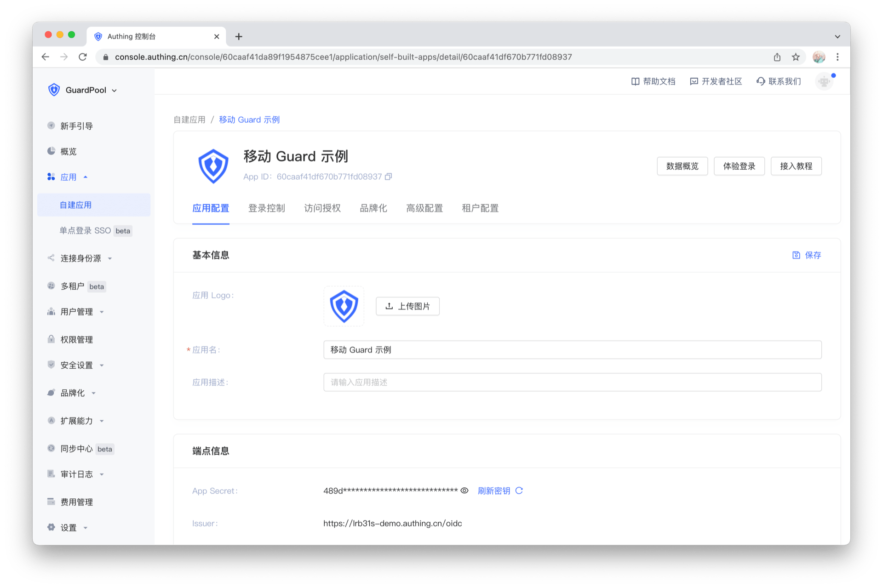This screenshot has width=883, height=588.
Task: Switch to the 登录控制 tab
Action: point(266,208)
